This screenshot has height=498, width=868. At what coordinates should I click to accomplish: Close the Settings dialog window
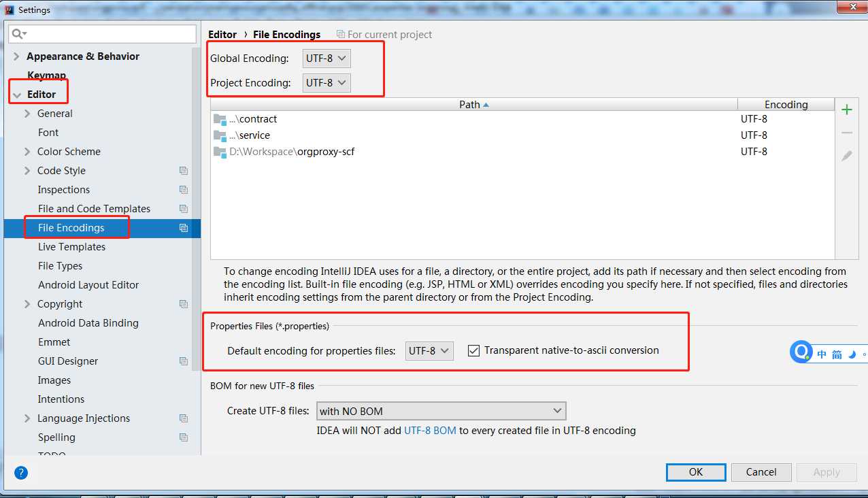click(x=852, y=8)
